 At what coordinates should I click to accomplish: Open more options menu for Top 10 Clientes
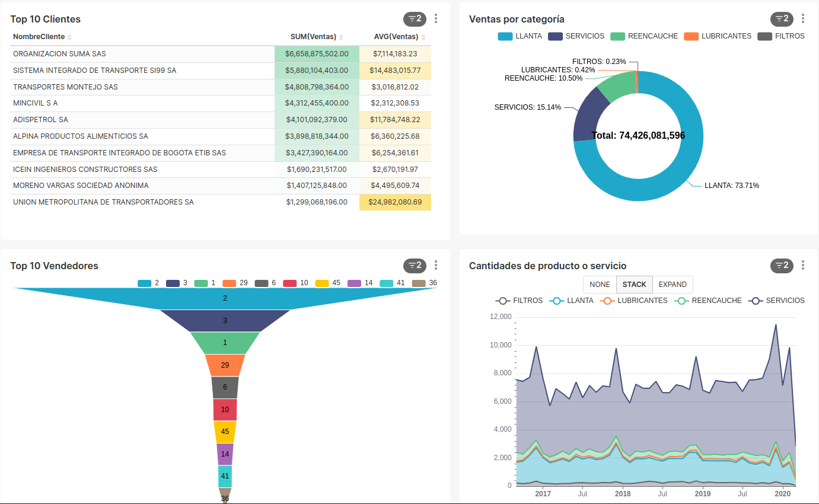tap(436, 19)
